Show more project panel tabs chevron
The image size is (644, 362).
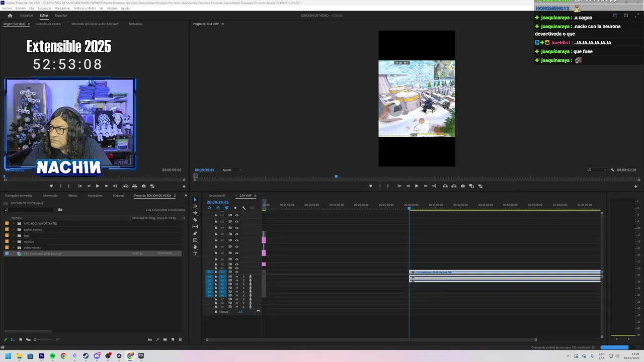tap(186, 196)
